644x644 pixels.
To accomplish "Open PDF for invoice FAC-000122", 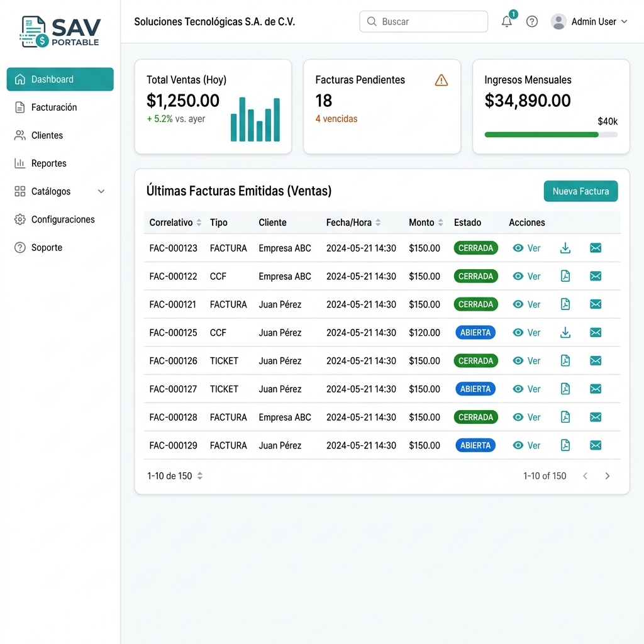I will tap(565, 276).
